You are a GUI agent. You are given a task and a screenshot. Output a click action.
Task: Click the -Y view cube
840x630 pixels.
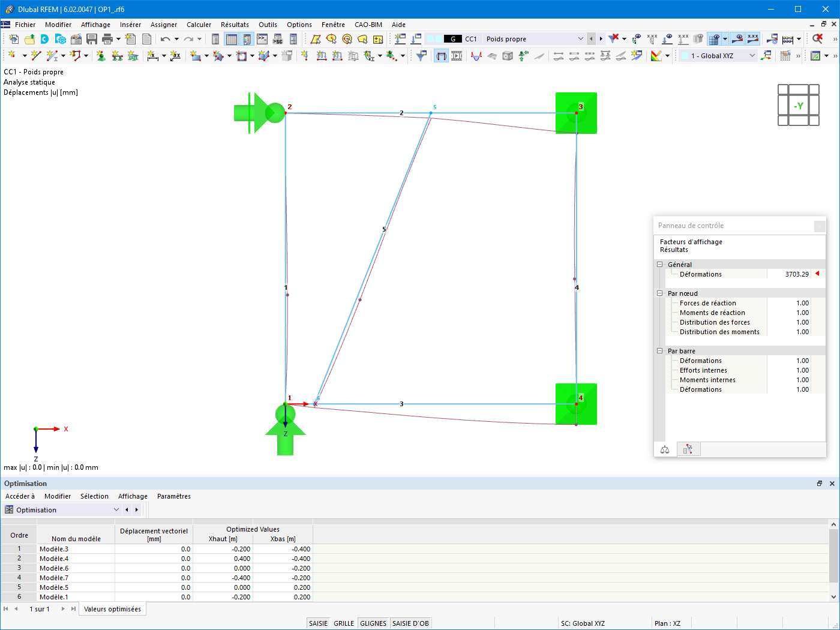(x=799, y=106)
